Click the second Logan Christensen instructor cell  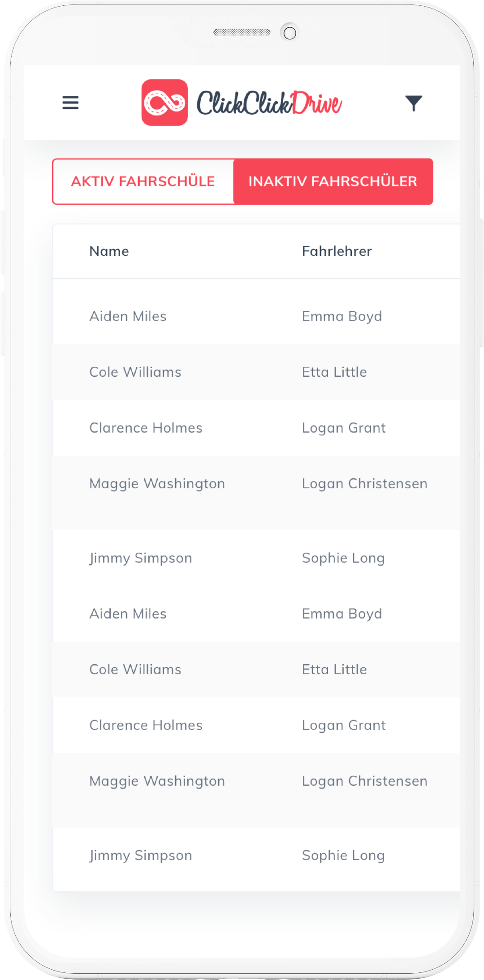point(364,781)
